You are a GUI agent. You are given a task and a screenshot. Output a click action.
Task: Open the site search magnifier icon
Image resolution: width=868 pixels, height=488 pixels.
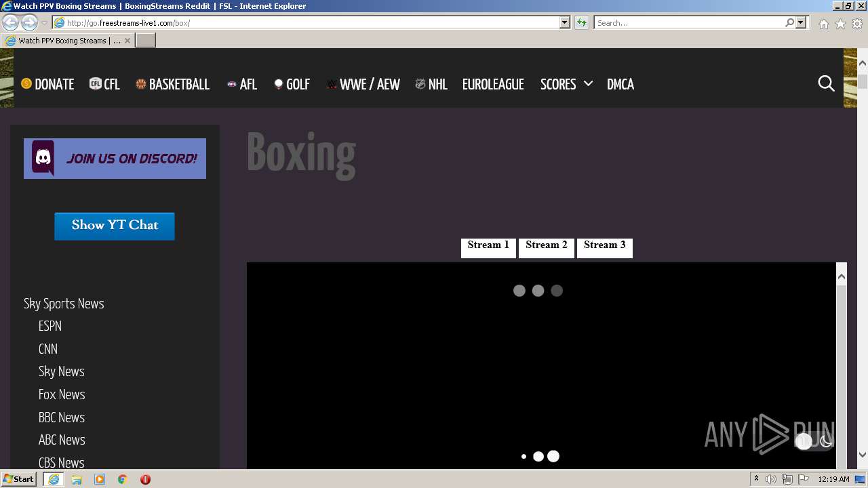(x=826, y=83)
